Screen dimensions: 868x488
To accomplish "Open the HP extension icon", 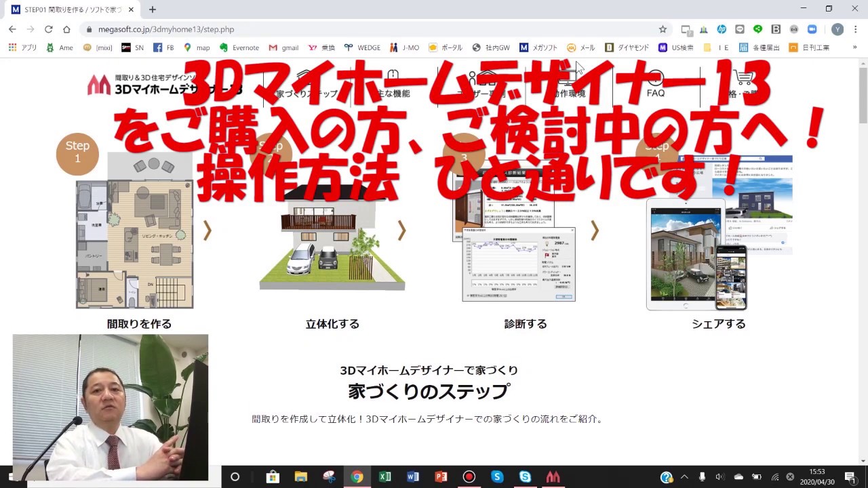I will [722, 29].
